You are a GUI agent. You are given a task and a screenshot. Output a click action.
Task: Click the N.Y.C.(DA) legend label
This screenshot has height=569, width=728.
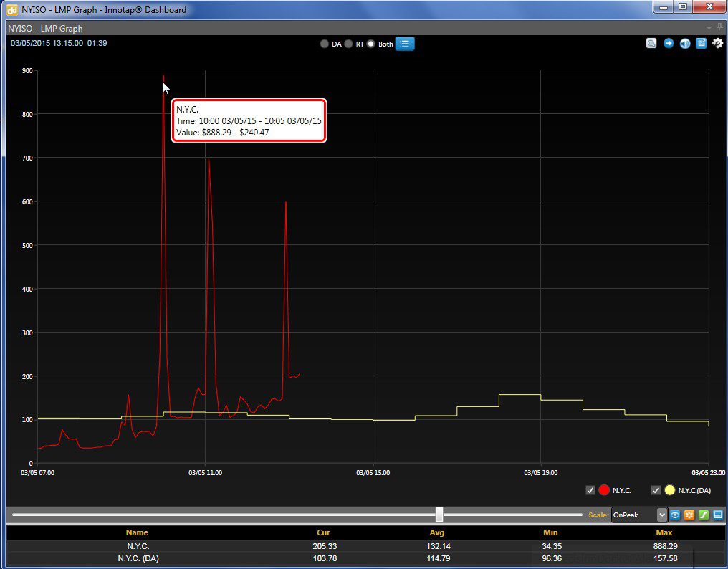pyautogui.click(x=694, y=490)
